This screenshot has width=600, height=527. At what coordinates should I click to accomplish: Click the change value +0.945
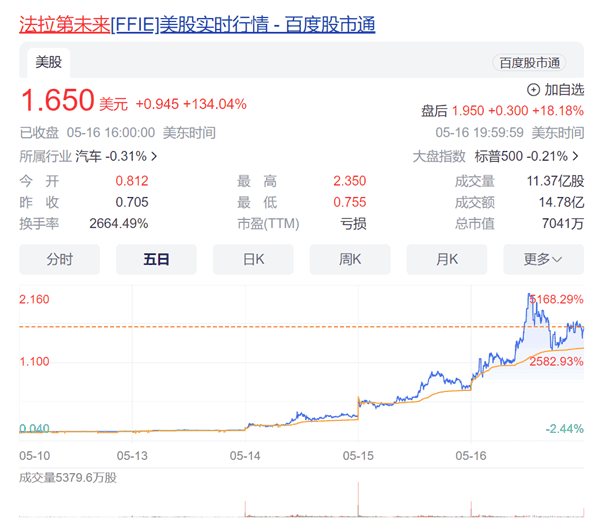coord(157,104)
